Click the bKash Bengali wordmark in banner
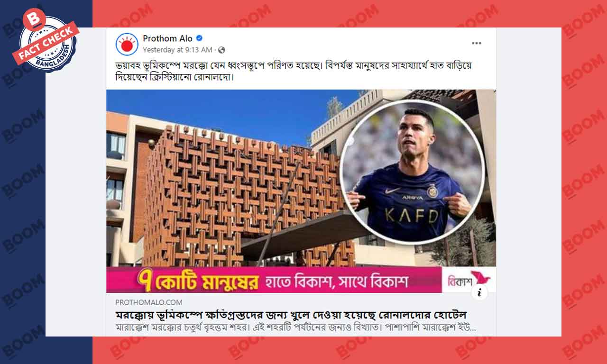The width and height of the screenshot is (607, 364). 460,281
